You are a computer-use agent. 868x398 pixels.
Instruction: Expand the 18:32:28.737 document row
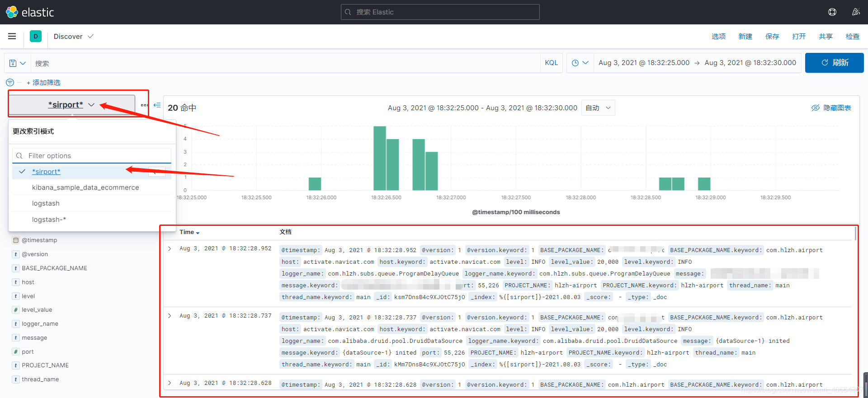pyautogui.click(x=170, y=316)
